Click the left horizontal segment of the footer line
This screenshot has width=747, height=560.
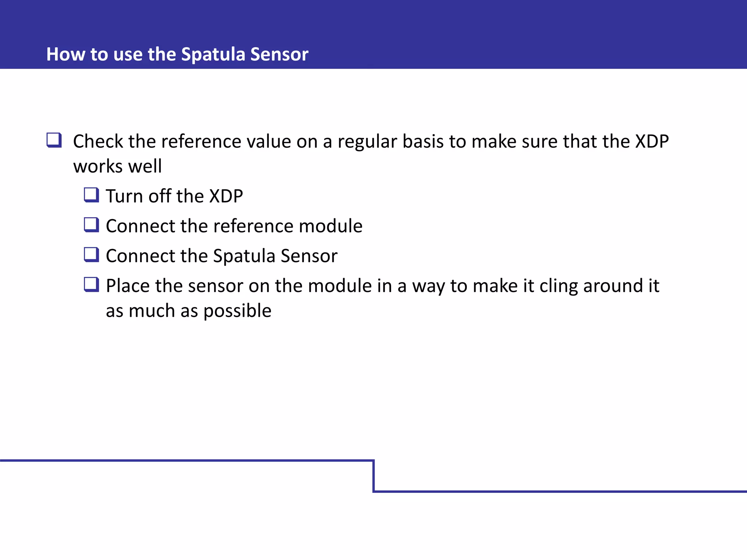[182, 461]
